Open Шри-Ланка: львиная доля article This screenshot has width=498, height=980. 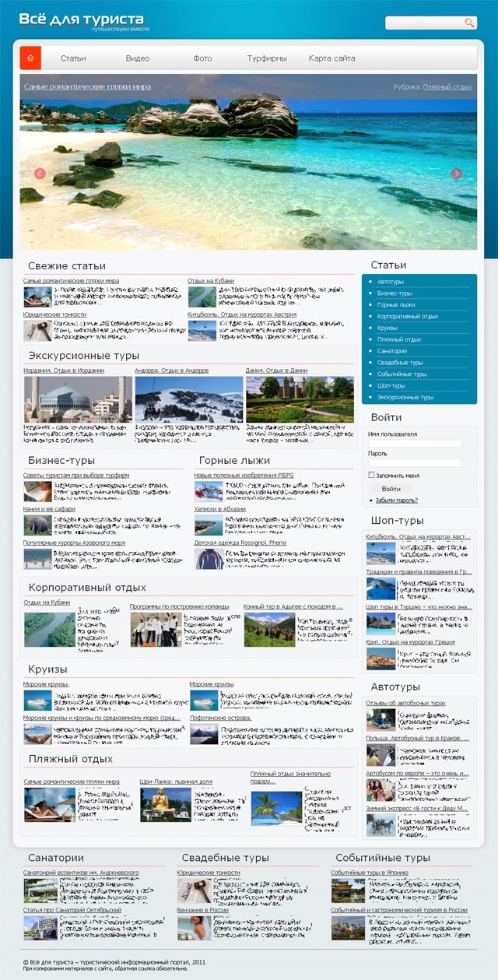click(x=176, y=782)
